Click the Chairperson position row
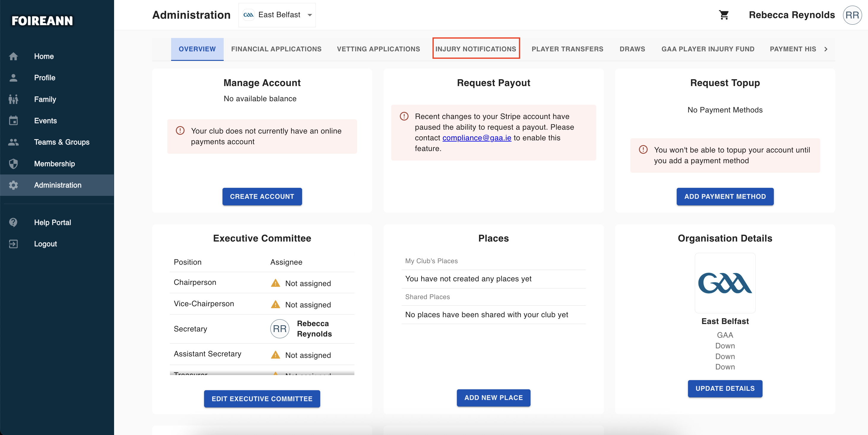The image size is (868, 435). tap(262, 283)
